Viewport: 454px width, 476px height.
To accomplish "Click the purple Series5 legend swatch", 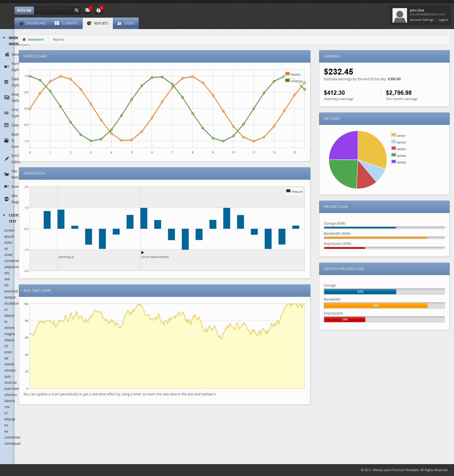I will 393,162.
